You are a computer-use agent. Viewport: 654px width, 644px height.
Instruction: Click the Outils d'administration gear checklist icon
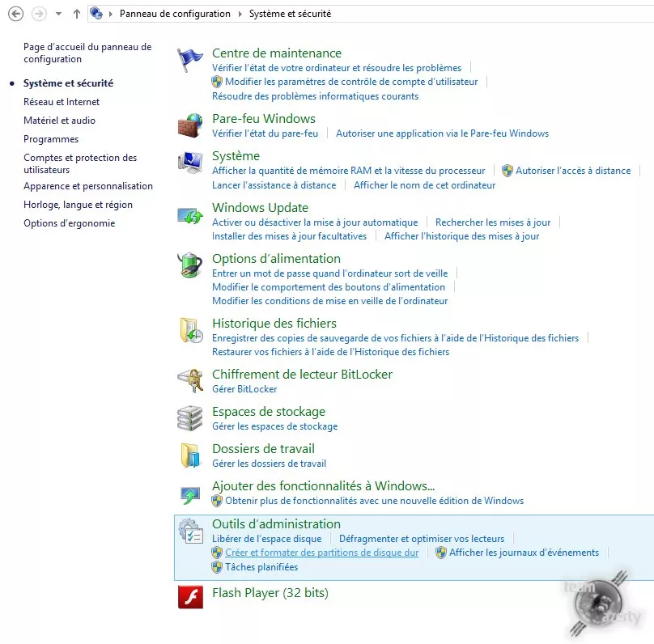pyautogui.click(x=190, y=531)
